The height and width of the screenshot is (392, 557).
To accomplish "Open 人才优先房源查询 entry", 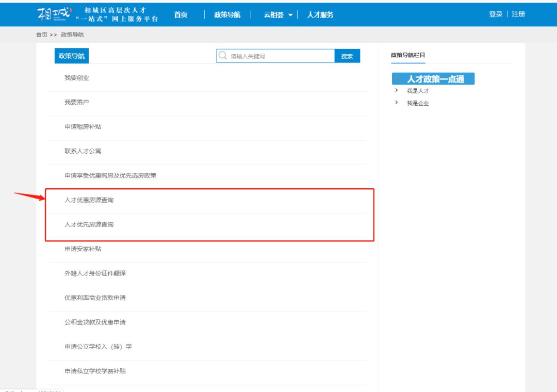I will click(x=89, y=225).
